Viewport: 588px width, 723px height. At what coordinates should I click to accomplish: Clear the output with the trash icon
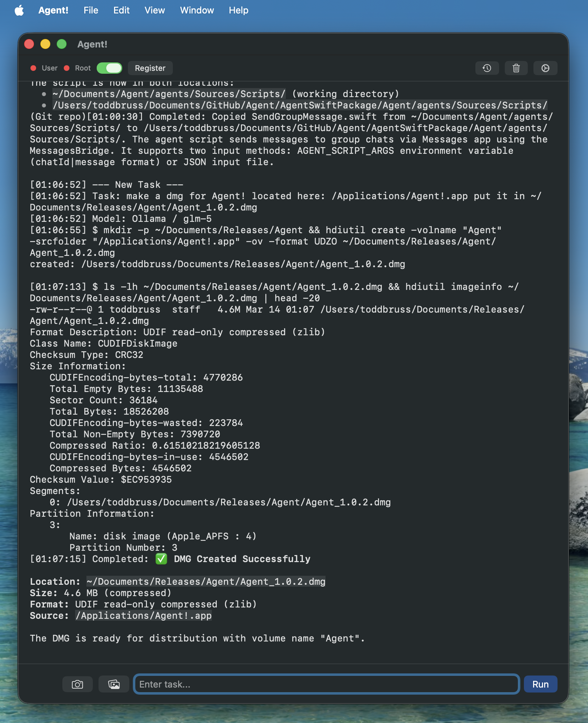click(516, 68)
